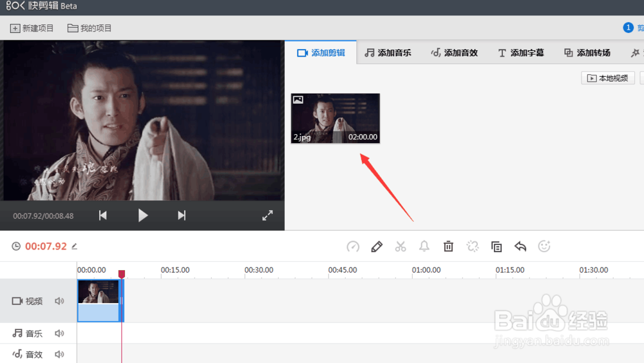The image size is (644, 363).
Task: Select the video (视频) track label
Action: pos(27,301)
